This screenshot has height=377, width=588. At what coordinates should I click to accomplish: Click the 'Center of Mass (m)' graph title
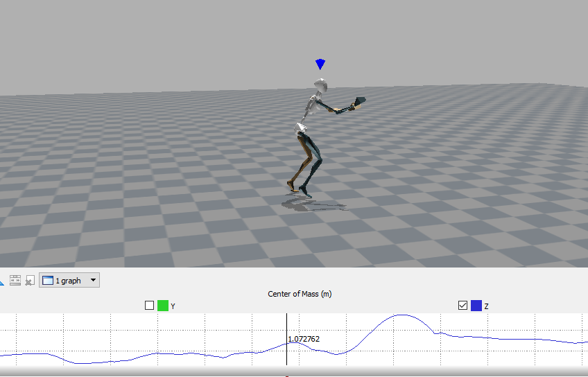pyautogui.click(x=300, y=294)
